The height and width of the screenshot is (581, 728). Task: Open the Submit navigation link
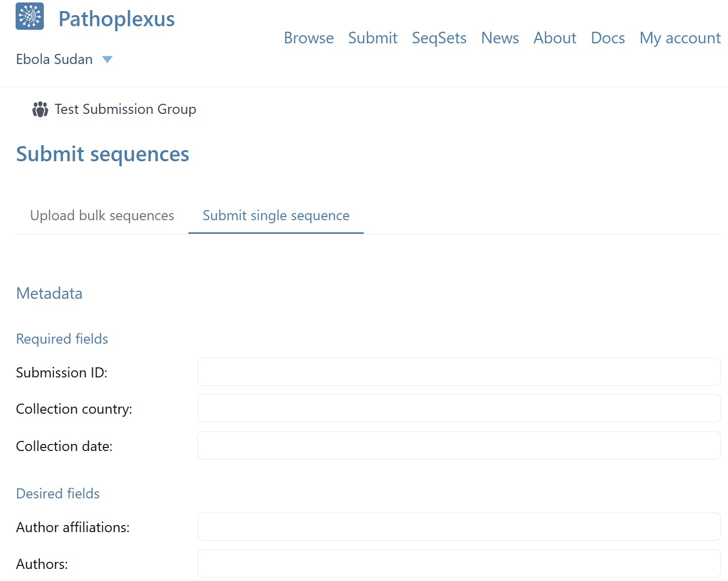(x=372, y=38)
